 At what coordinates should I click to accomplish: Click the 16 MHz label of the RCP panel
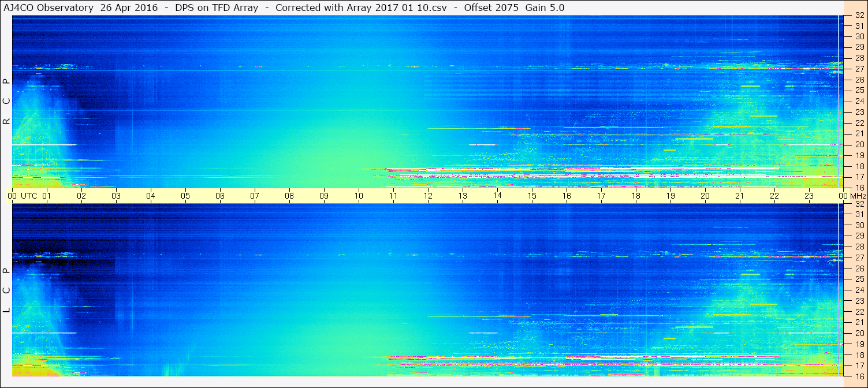pyautogui.click(x=859, y=187)
